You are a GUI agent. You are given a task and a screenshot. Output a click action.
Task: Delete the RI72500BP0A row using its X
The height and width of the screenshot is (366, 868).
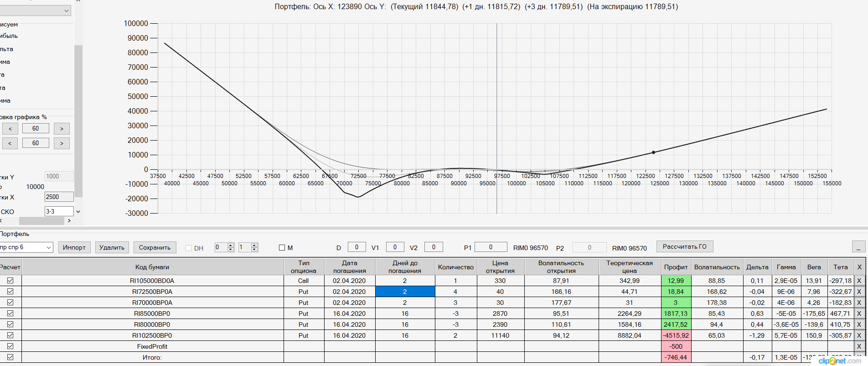pos(859,292)
